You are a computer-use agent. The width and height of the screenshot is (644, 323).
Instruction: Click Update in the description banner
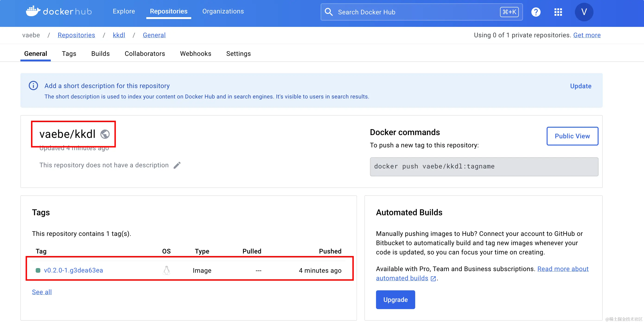click(580, 86)
